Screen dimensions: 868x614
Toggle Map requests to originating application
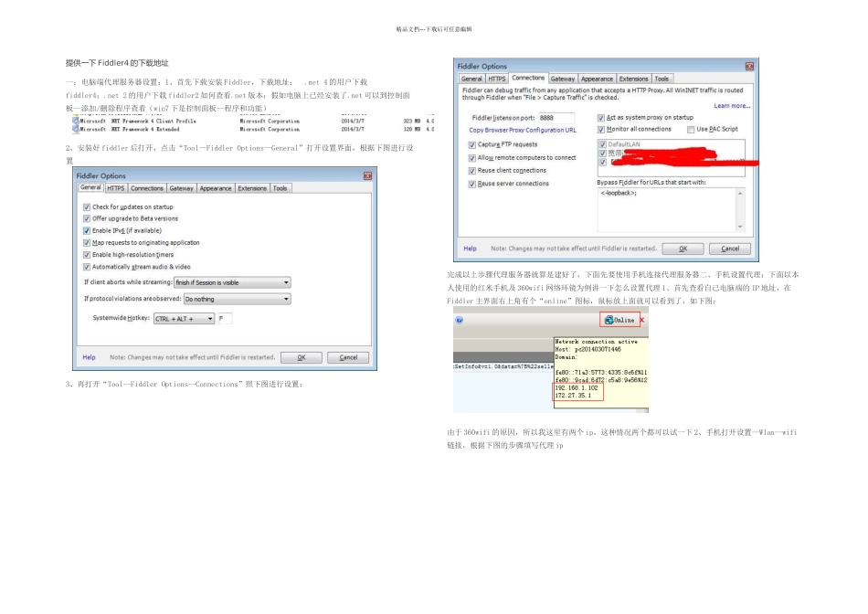click(87, 242)
